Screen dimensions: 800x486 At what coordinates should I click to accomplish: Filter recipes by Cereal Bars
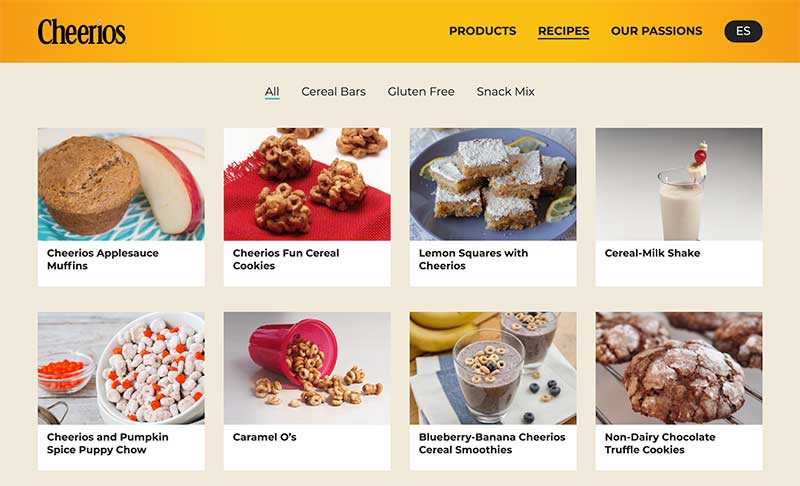(x=333, y=92)
